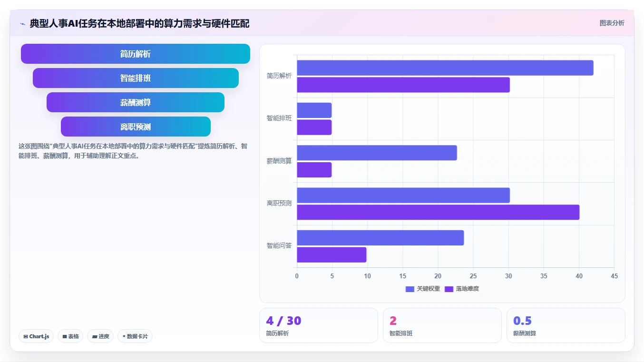Open the 0.5 薪酬测算 data card
Viewport: 644px width, 362px height.
point(566,325)
